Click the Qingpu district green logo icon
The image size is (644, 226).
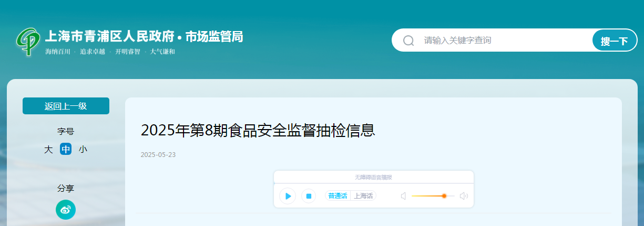click(x=28, y=41)
